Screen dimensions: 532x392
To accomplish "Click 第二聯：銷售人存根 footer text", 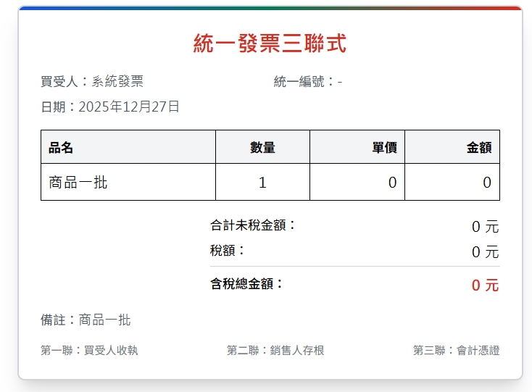I will [275, 351].
